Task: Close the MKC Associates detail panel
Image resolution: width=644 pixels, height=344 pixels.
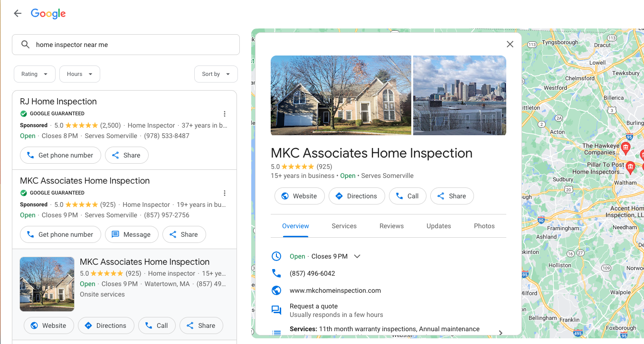Action: pos(510,44)
